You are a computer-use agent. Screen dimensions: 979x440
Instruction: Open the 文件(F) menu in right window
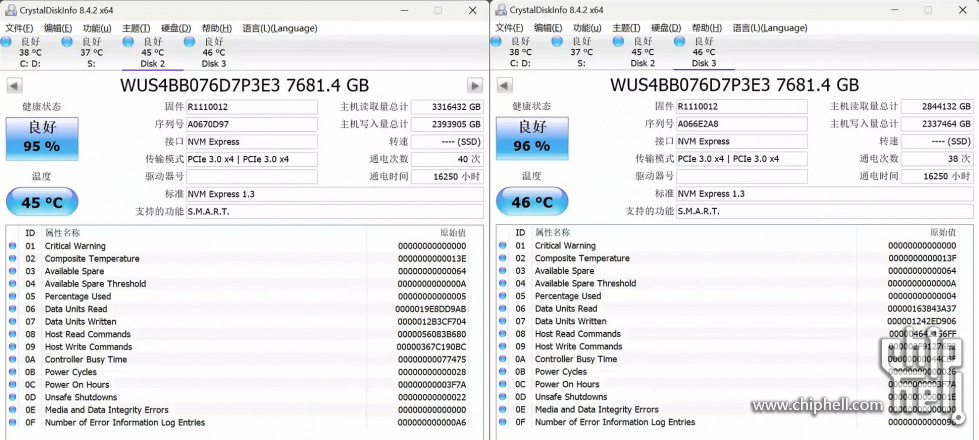click(508, 28)
